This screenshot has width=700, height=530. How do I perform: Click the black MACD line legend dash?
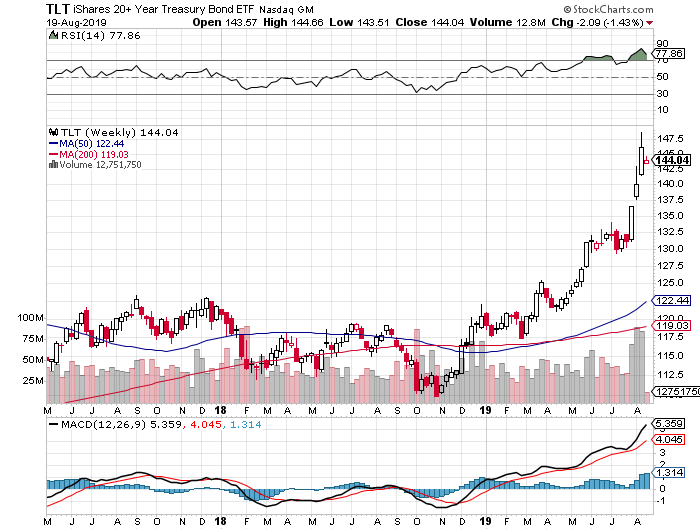pos(54,425)
